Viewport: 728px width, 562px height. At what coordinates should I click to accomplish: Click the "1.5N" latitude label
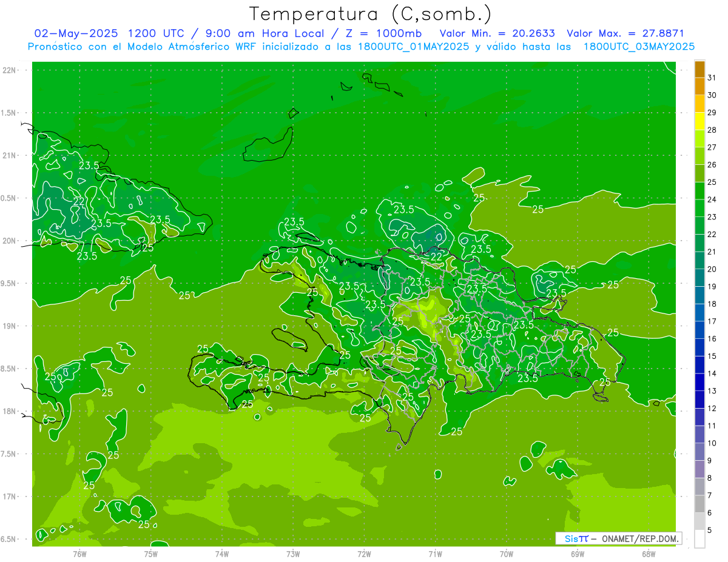coord(9,113)
